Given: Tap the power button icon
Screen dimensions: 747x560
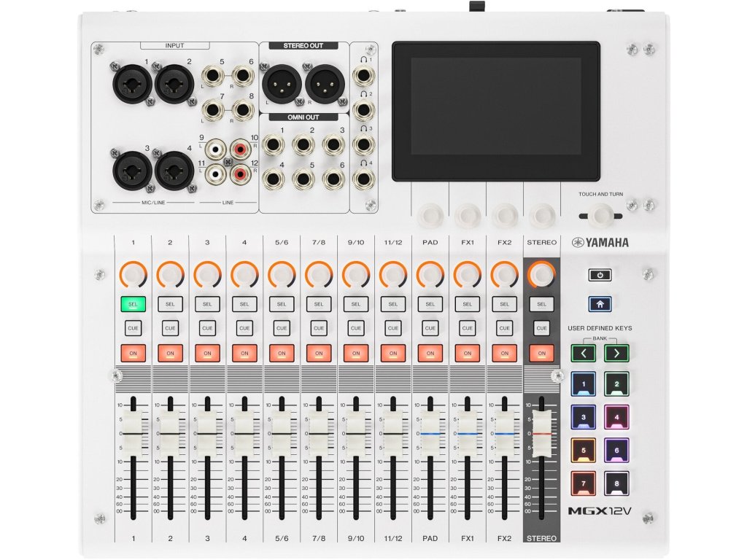Looking at the screenshot, I should [x=600, y=275].
